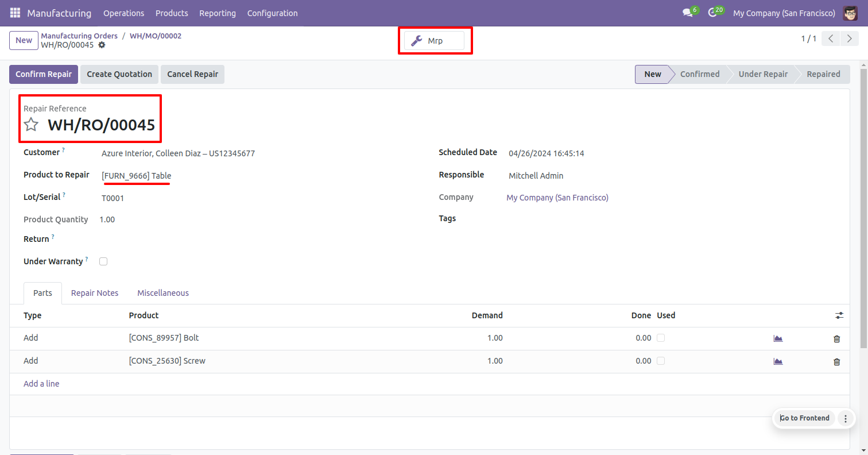Open the chat messages icon
The image size is (868, 455).
pos(688,13)
